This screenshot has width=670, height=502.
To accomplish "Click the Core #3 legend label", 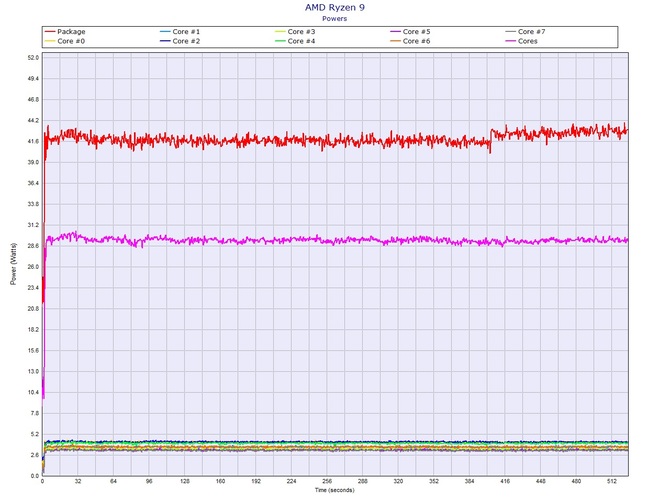I will [x=301, y=32].
